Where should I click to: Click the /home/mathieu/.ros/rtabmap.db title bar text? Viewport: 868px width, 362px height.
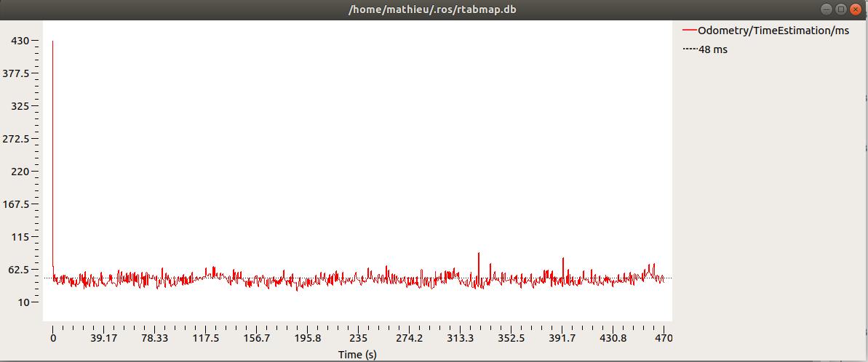point(435,9)
